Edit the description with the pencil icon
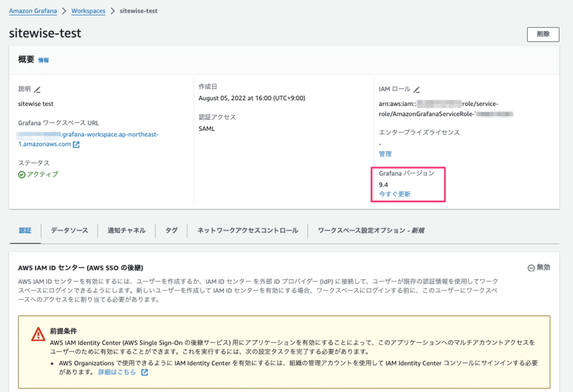 tap(37, 90)
